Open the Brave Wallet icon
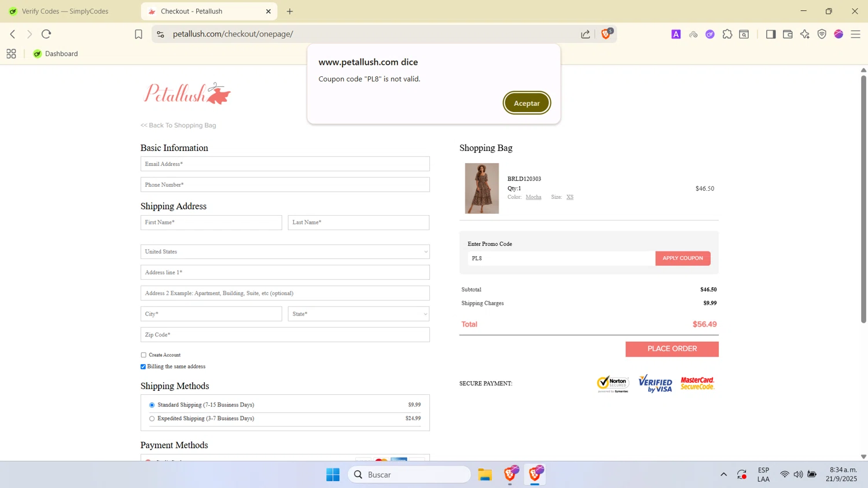 point(788,34)
